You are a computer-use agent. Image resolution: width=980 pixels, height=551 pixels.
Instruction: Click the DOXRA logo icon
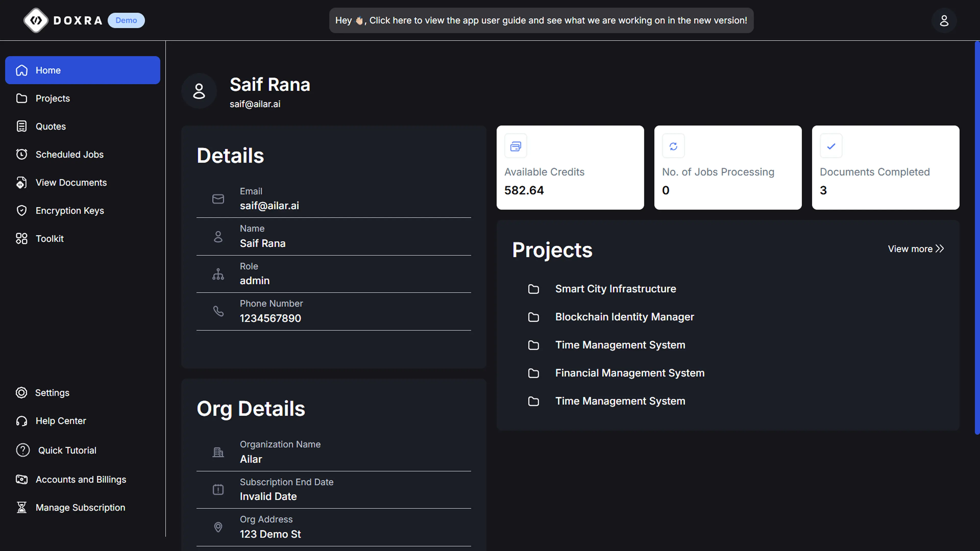[36, 20]
